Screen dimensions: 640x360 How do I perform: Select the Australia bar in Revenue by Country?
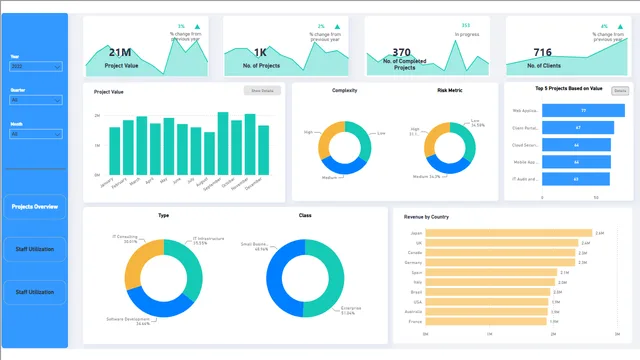(x=487, y=311)
